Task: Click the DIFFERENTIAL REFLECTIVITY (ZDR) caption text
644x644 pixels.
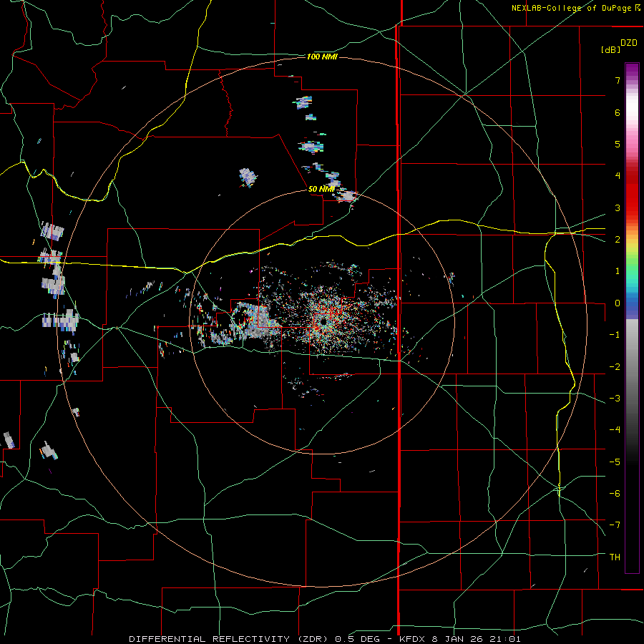Action: pos(228,639)
